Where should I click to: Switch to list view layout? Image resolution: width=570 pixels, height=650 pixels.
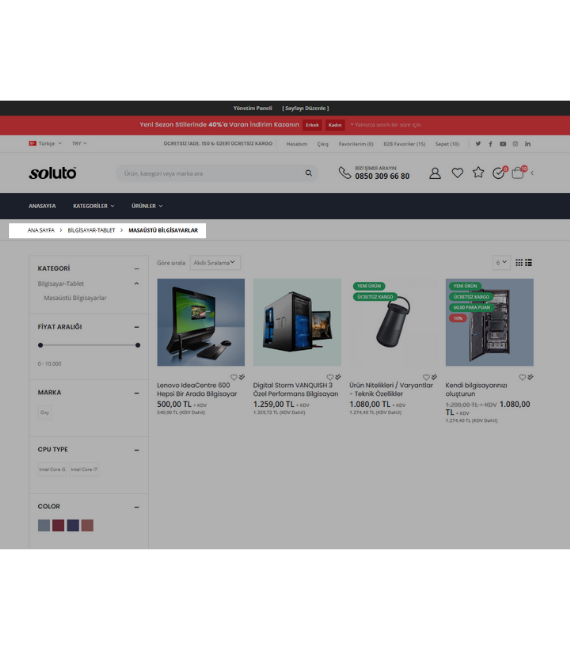click(x=529, y=262)
